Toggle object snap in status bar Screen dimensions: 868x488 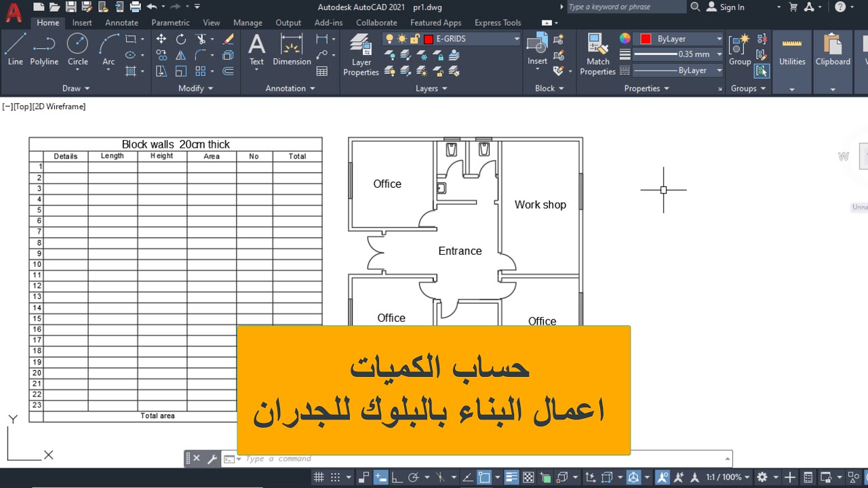(484, 477)
